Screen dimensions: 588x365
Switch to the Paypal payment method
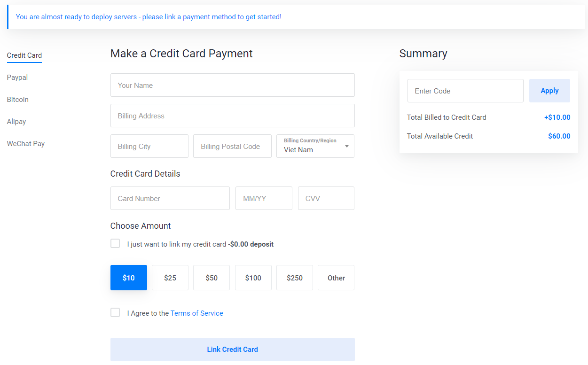(17, 78)
